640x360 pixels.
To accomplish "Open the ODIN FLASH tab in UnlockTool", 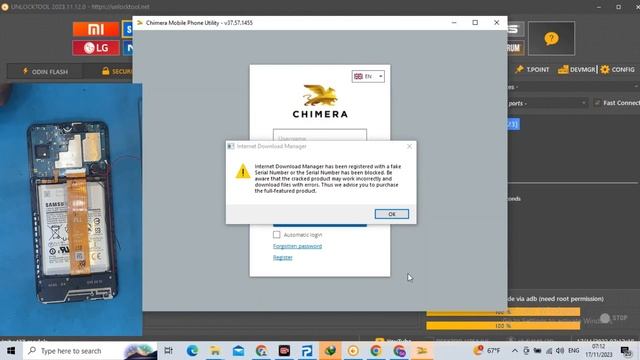I will click(x=45, y=71).
